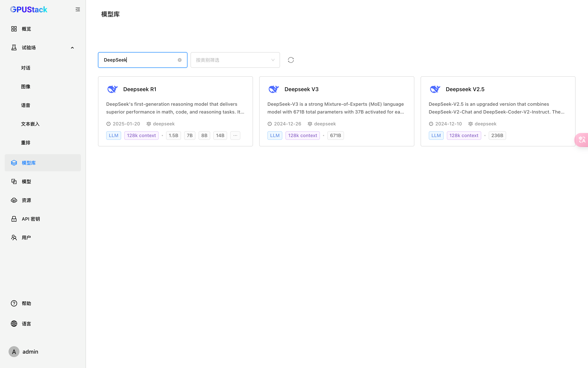Select 1.5B size tag on Deepseek R1
Viewport: 588px width, 368px height.
click(173, 136)
